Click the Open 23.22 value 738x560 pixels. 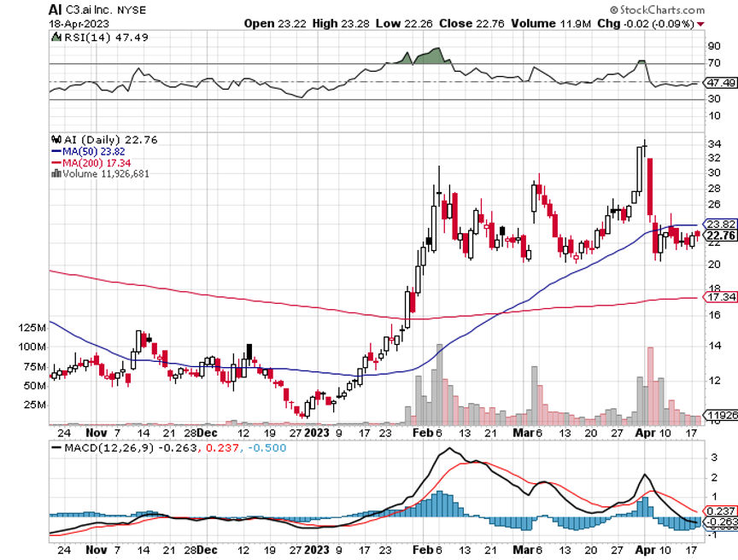pos(276,24)
